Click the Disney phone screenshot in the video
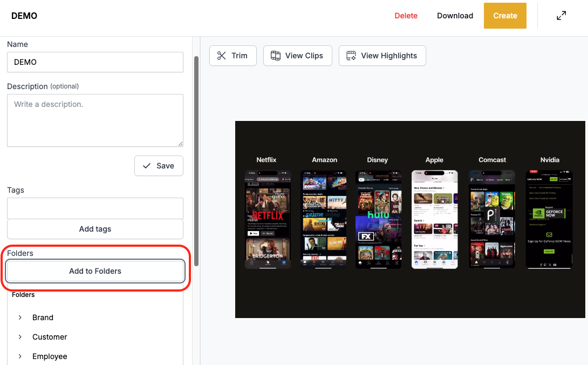The image size is (588, 365). 378,219
